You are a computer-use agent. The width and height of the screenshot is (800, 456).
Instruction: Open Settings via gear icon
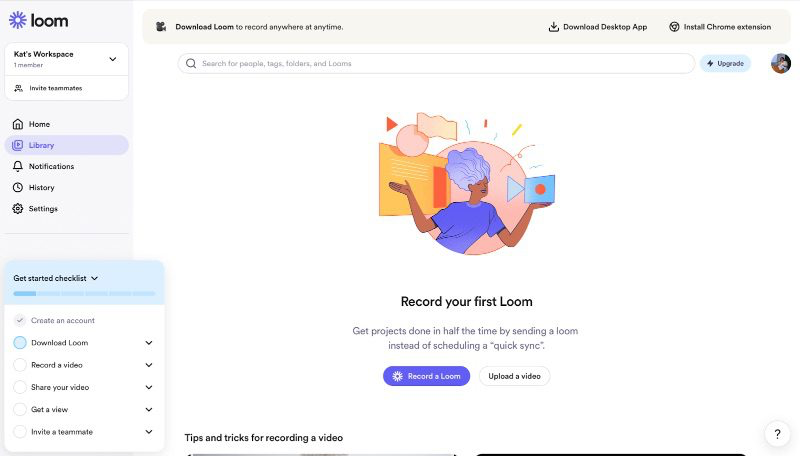coord(18,209)
